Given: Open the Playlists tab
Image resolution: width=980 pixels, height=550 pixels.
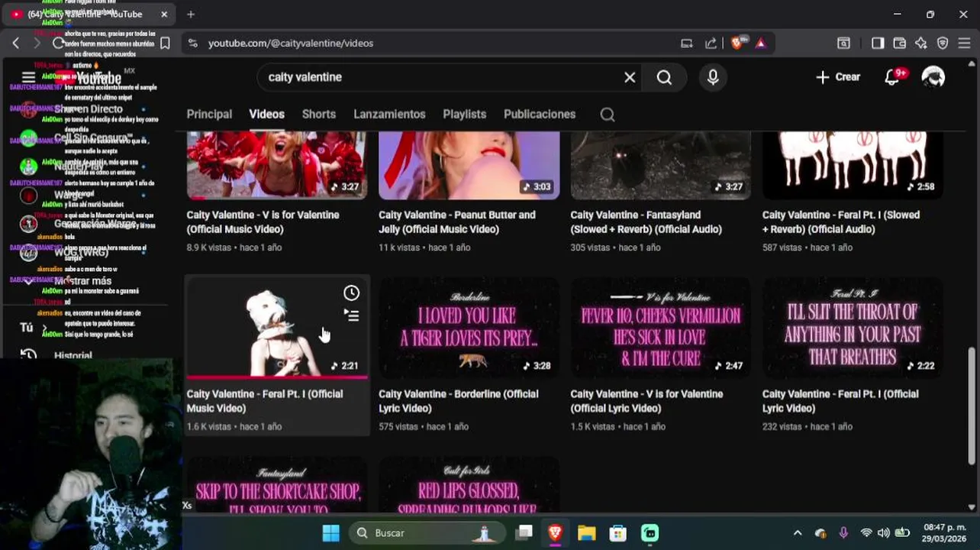Looking at the screenshot, I should [x=464, y=114].
